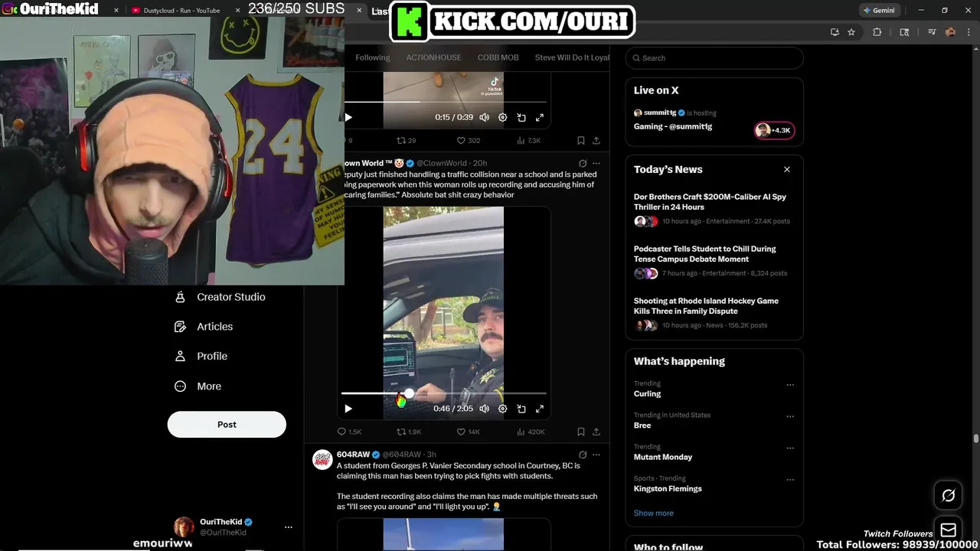Mute the 0:46 / 2:05 video

tap(484, 409)
